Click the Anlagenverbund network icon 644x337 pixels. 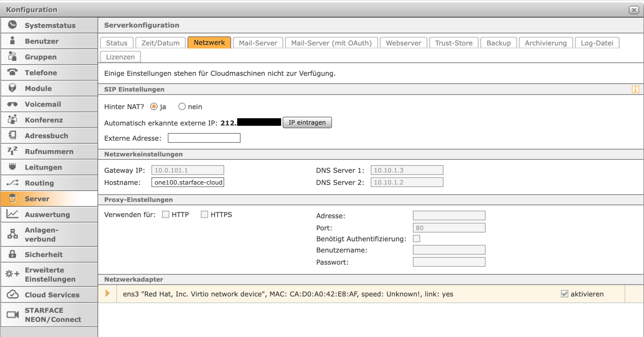(x=13, y=234)
